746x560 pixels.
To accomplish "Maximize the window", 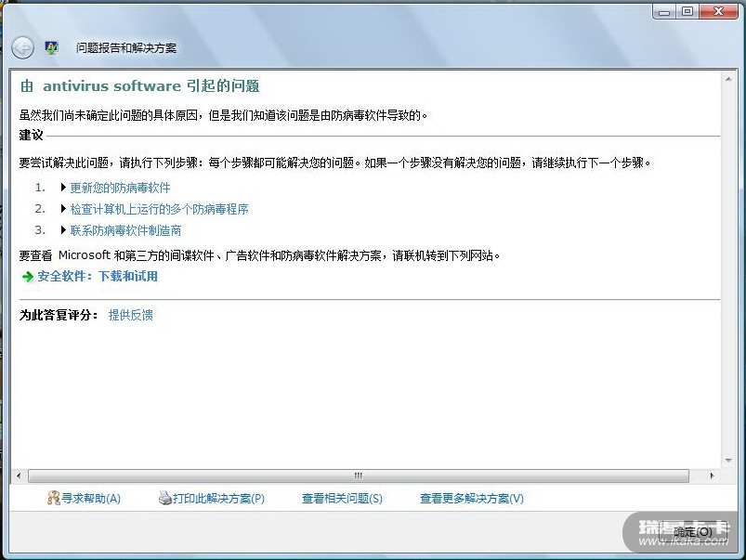I will coord(687,11).
